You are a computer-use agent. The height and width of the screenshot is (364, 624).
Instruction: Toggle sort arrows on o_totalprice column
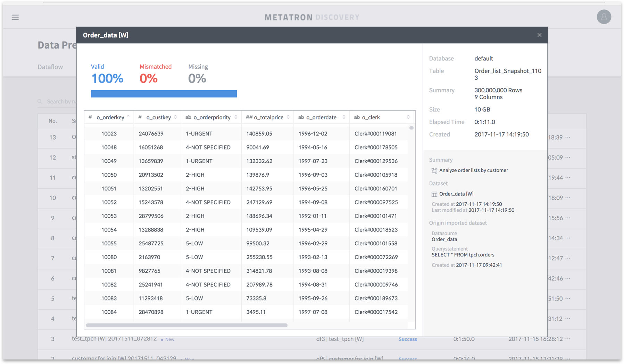(x=288, y=117)
